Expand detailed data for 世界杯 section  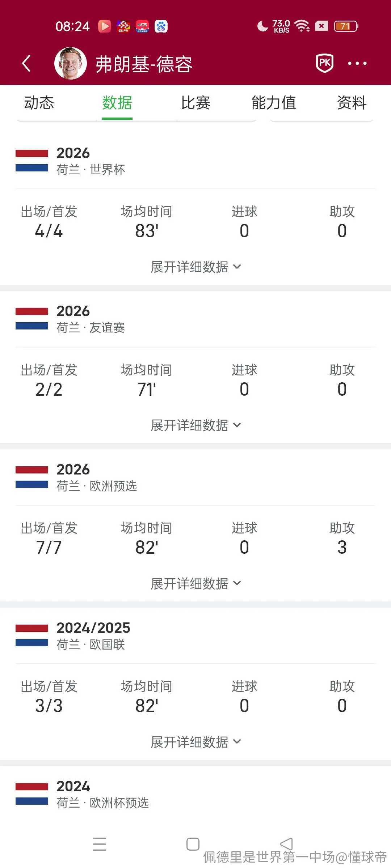(195, 267)
